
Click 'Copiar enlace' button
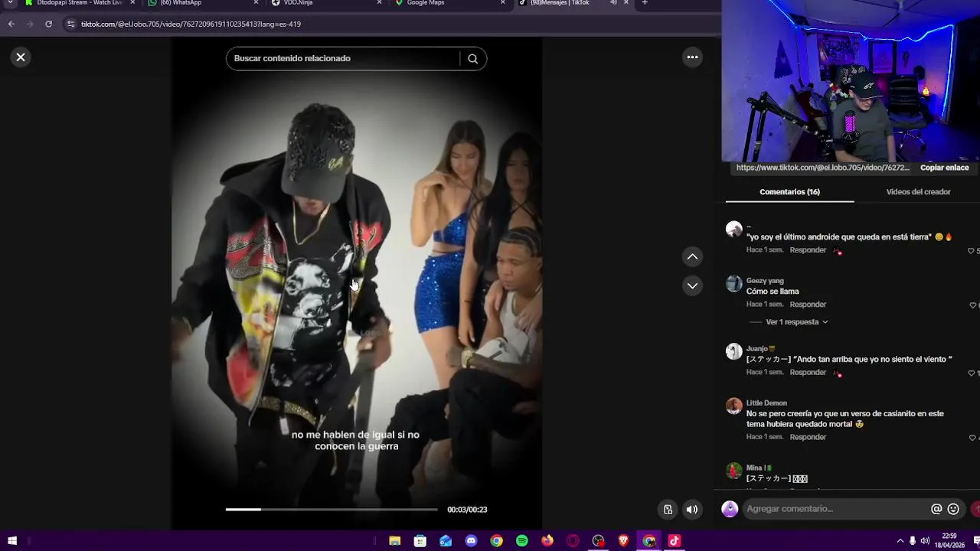pyautogui.click(x=944, y=168)
